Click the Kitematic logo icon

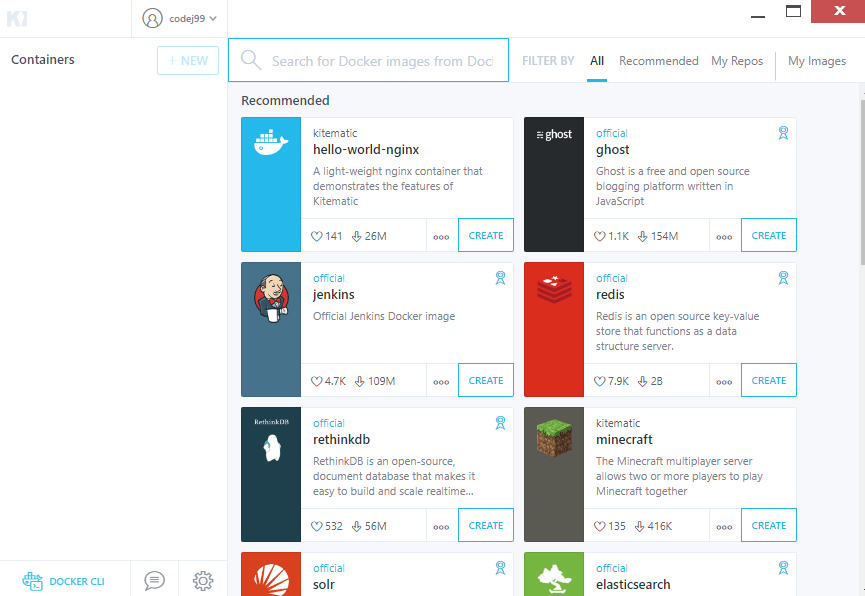(17, 19)
